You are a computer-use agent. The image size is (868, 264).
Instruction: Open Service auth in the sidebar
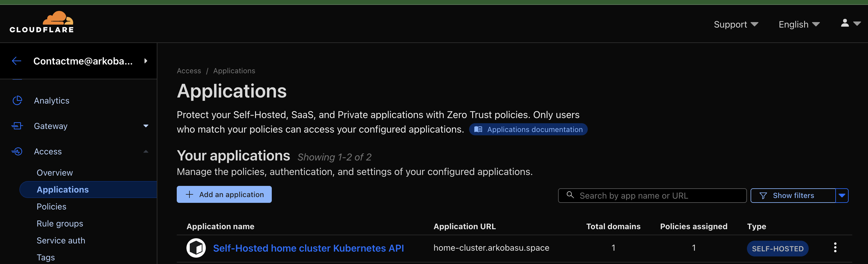[61, 240]
